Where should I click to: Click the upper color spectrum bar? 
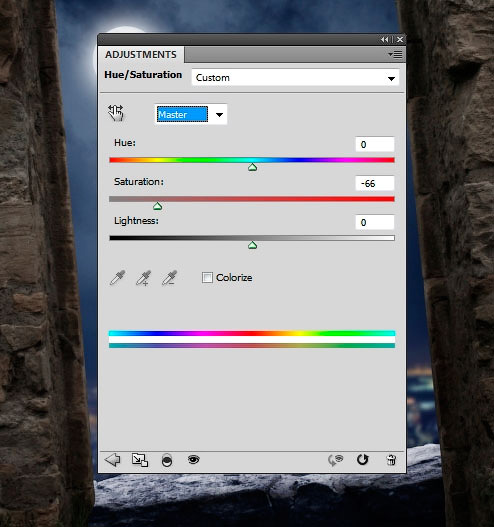coord(252,333)
